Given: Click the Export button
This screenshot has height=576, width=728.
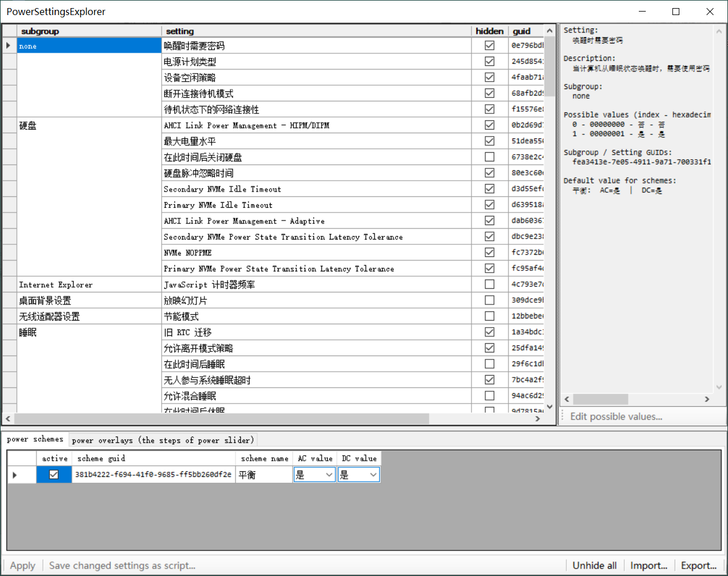Looking at the screenshot, I should [698, 566].
